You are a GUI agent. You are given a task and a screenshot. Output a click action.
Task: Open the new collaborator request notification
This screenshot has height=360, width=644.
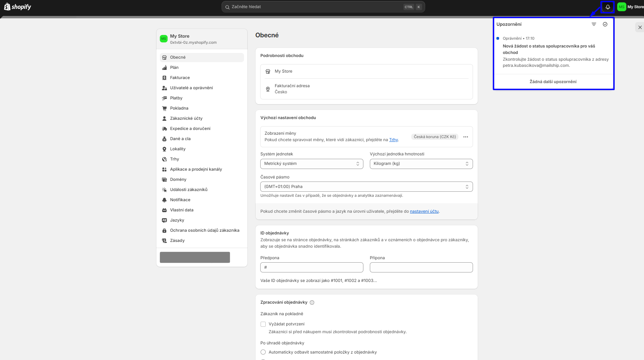(553, 52)
